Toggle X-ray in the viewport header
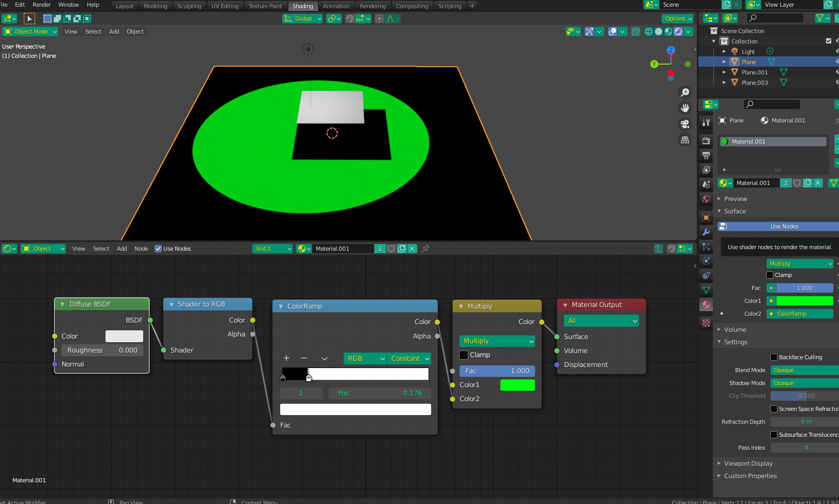Viewport: 839px width, 504px height. (636, 32)
